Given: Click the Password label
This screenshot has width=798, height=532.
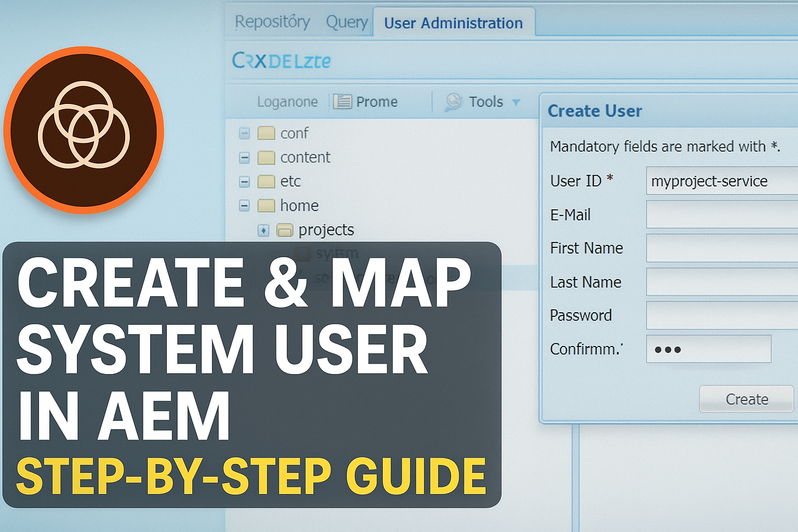Looking at the screenshot, I should coord(581,315).
